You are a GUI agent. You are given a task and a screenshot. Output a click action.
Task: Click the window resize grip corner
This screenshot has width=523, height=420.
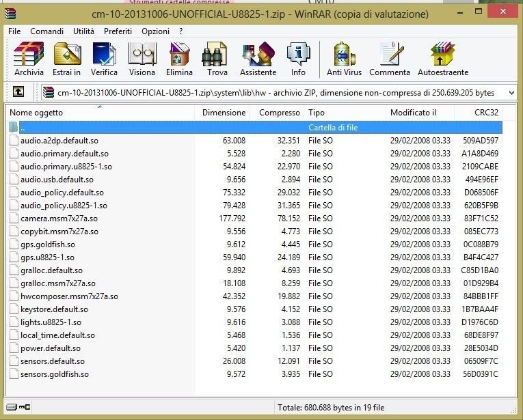coord(514,411)
